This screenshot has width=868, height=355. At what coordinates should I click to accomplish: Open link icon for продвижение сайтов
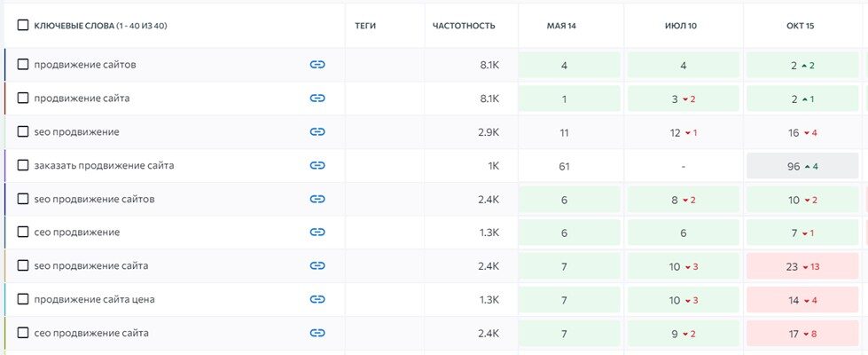[317, 65]
